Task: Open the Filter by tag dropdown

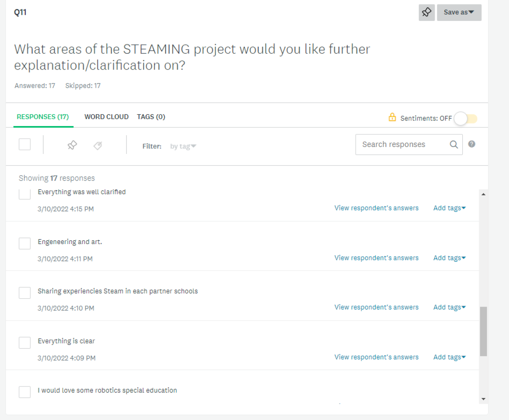Action: point(183,146)
